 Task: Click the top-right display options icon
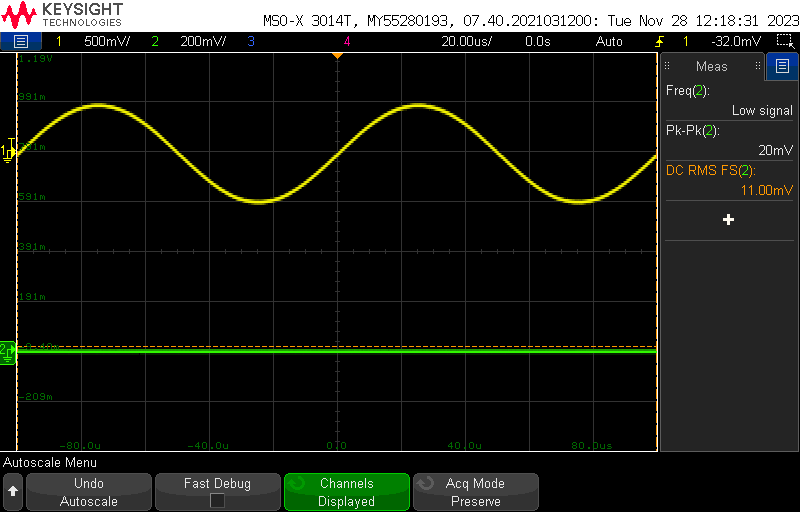[784, 41]
